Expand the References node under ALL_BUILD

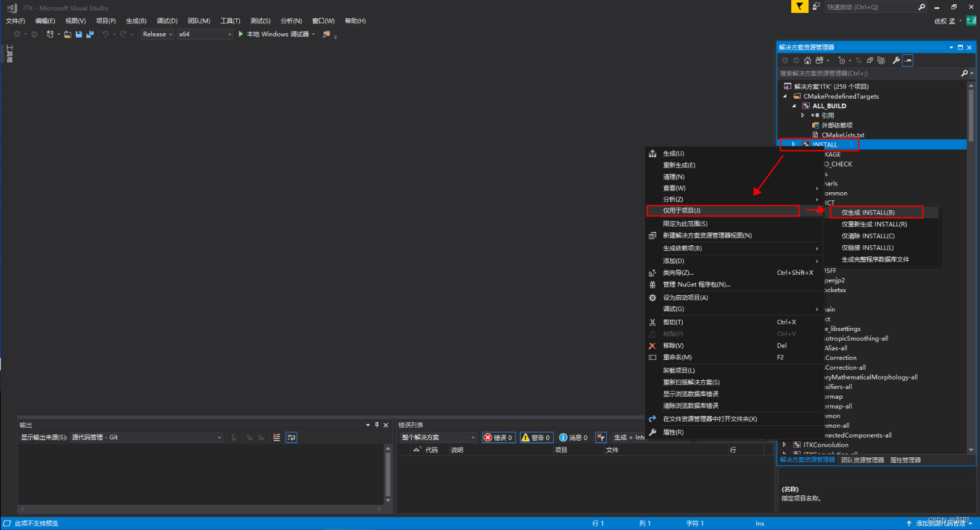[803, 115]
